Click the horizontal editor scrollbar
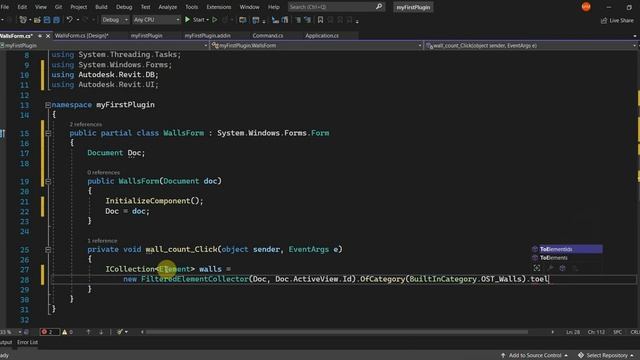 click(x=337, y=332)
